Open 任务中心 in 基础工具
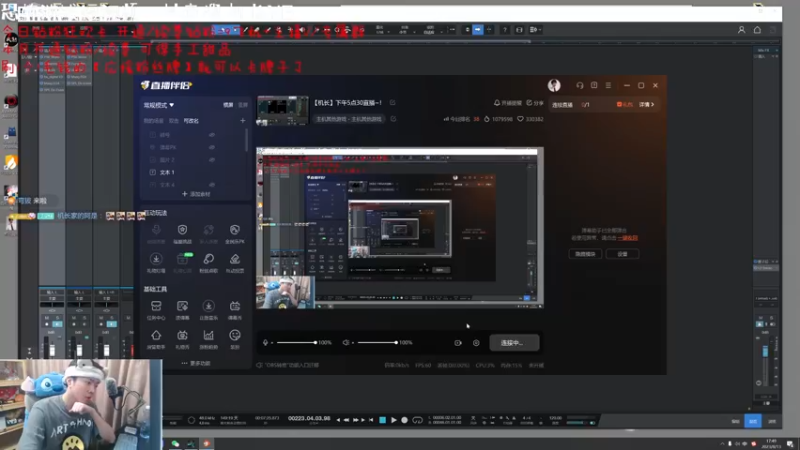Viewport: 800px width, 450px height. pos(156,306)
